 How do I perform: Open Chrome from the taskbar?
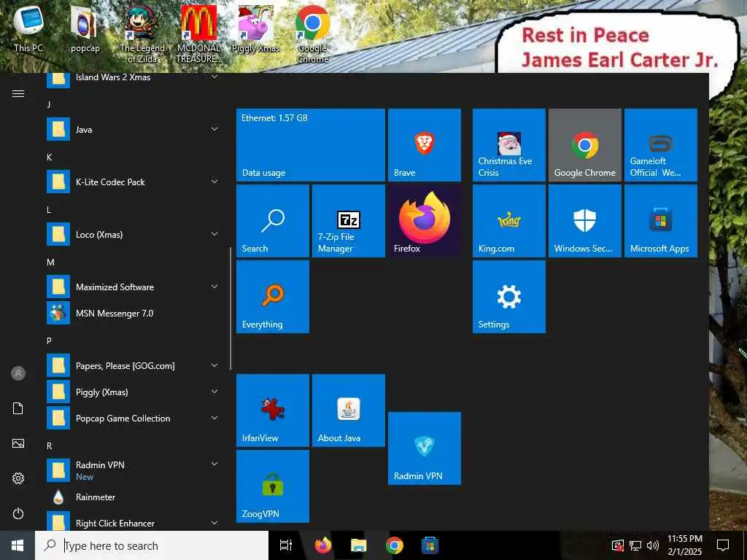(395, 545)
